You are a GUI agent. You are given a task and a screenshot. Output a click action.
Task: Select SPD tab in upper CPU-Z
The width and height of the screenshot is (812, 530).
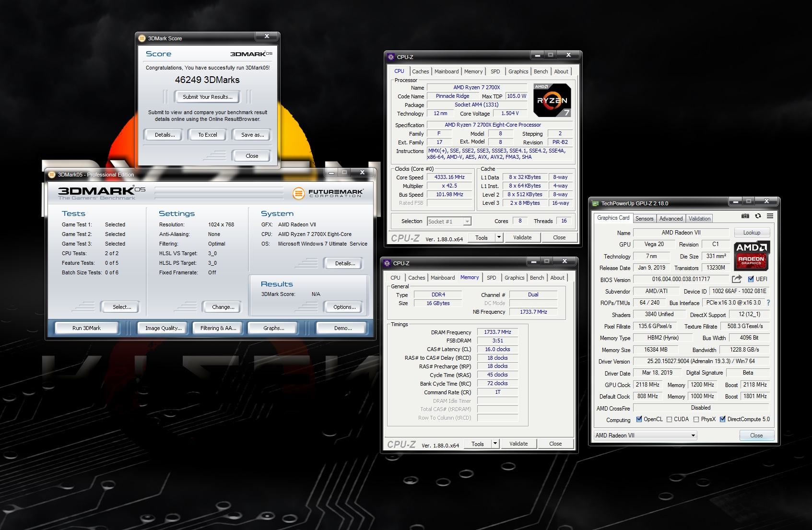pos(495,71)
